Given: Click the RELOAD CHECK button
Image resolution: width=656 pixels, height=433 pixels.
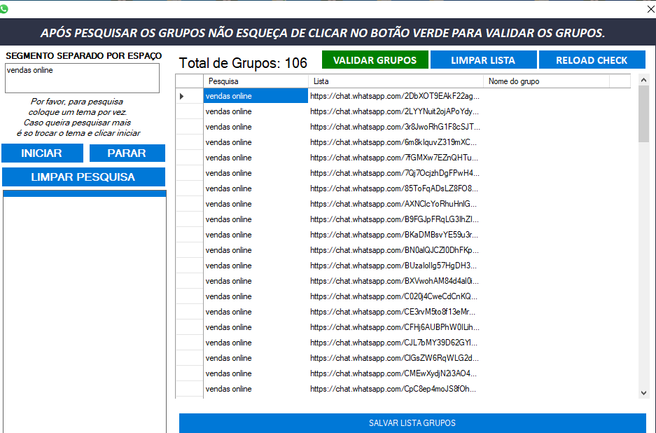Looking at the screenshot, I should click(592, 60).
